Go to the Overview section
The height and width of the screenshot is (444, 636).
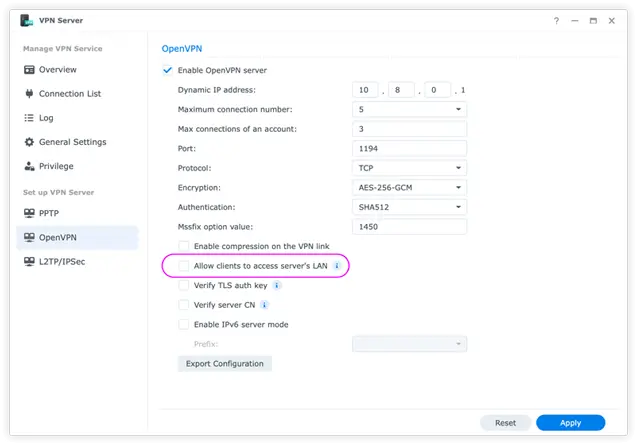(57, 70)
